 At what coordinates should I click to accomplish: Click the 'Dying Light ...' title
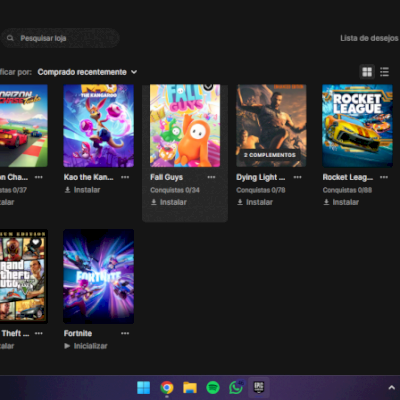pos(261,177)
